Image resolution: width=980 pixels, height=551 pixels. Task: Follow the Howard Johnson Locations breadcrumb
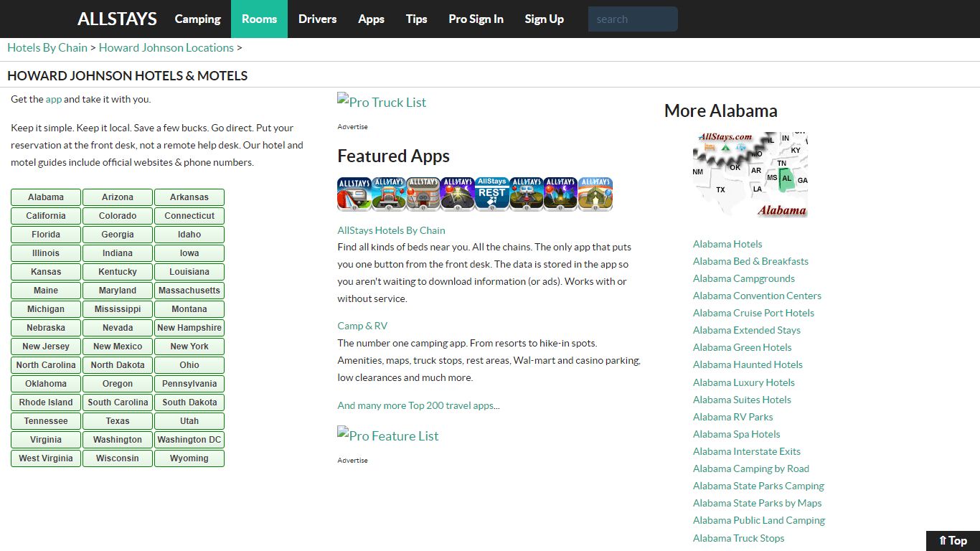coord(166,47)
